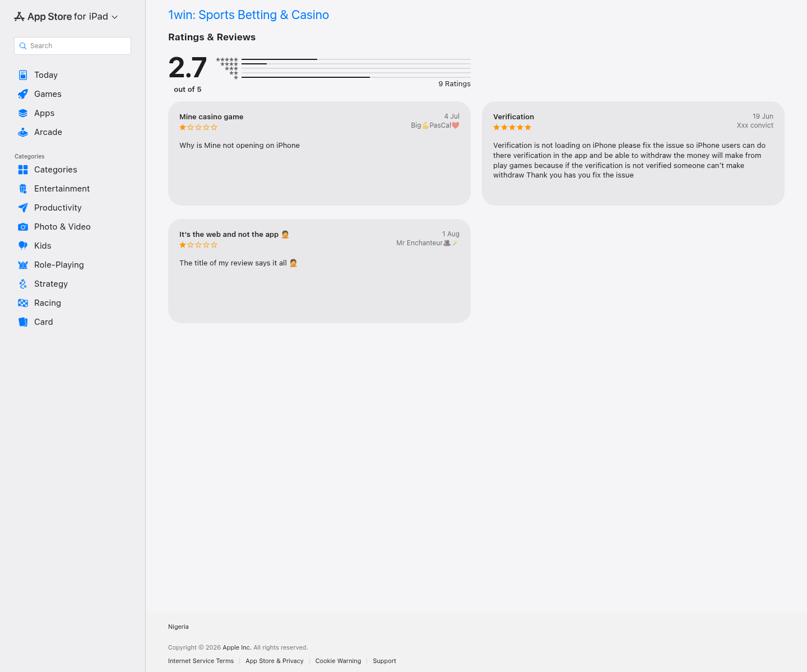Open Internet Service Terms link
This screenshot has width=807, height=672.
point(201,661)
